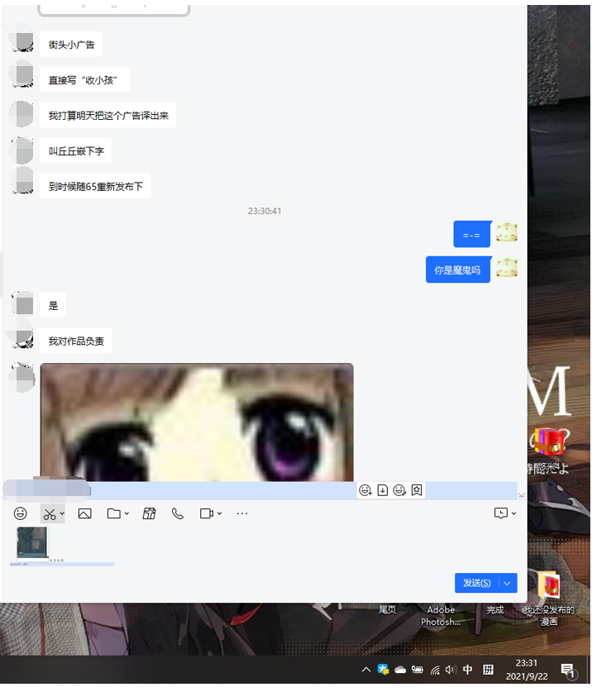
Task: Save the image with download icon
Action: (383, 490)
